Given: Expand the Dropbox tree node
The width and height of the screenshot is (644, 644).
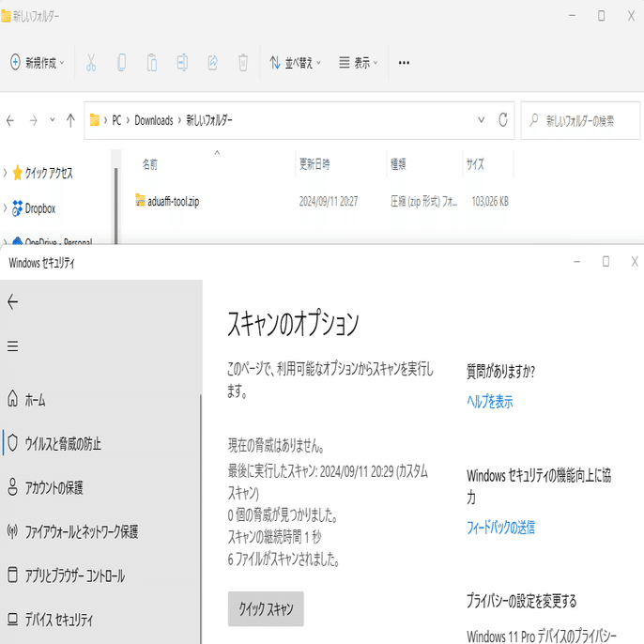Looking at the screenshot, I should click(5, 208).
